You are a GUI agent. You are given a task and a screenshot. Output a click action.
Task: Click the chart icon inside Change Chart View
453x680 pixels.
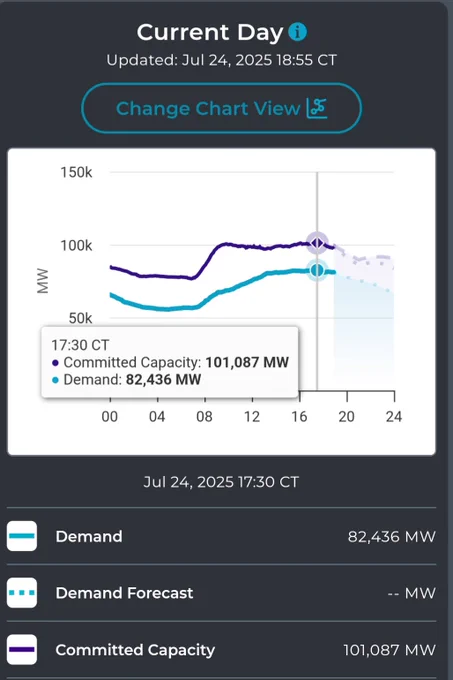[x=317, y=108]
